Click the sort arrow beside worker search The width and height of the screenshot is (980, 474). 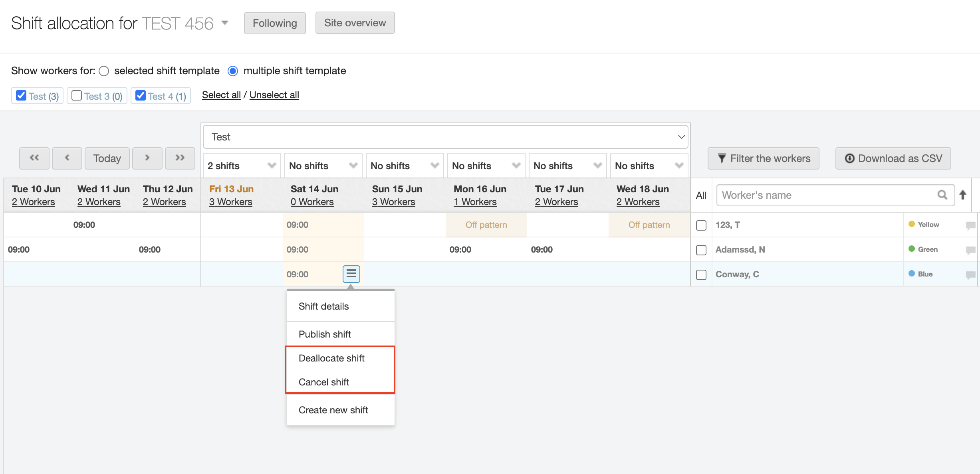click(x=963, y=195)
